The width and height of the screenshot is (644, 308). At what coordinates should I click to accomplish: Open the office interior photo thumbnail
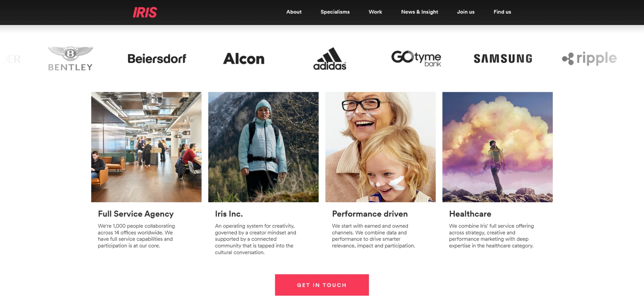(146, 147)
